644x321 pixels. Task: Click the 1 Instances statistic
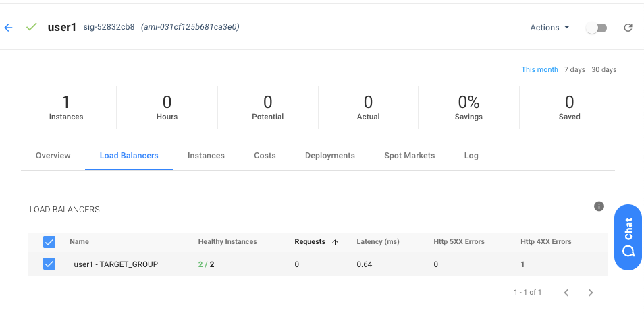click(x=66, y=107)
